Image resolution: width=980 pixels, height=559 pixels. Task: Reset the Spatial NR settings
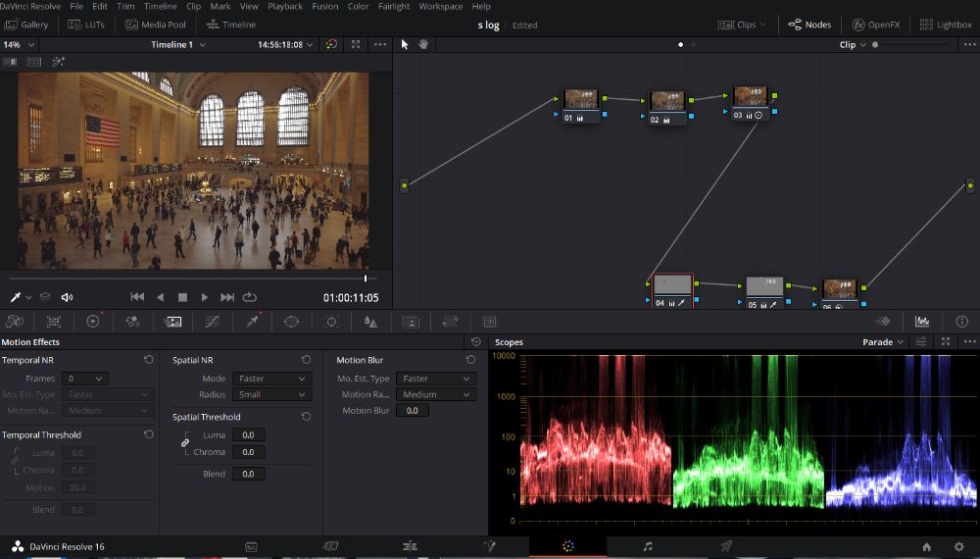pos(306,360)
